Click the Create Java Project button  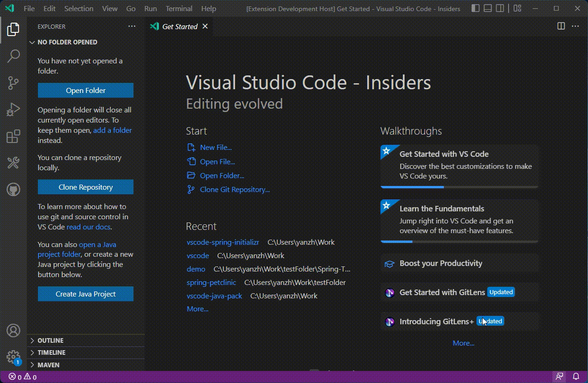tap(86, 294)
